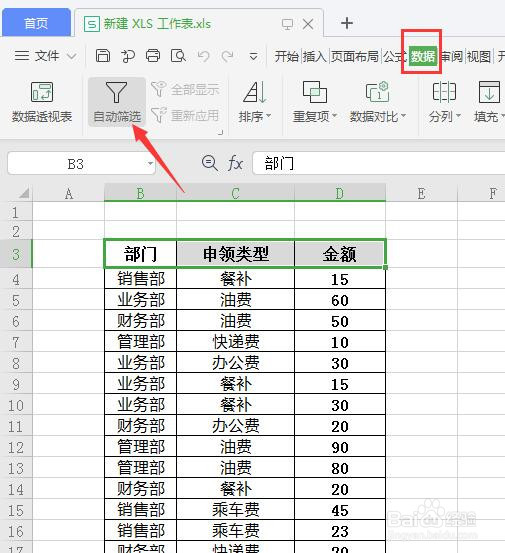This screenshot has width=505, height=553.
Task: Click 办公费 cell in row 8
Action: coord(235,363)
